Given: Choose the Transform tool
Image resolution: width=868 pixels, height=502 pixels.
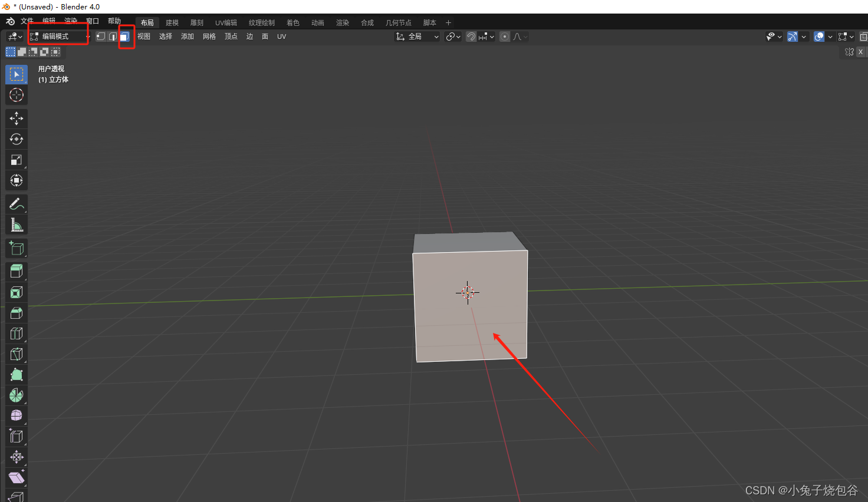Looking at the screenshot, I should click(17, 180).
